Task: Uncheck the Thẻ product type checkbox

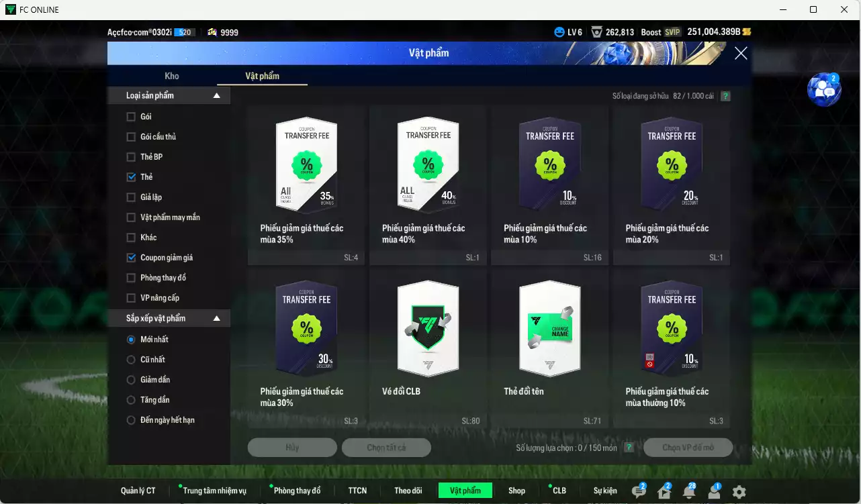Action: pyautogui.click(x=131, y=177)
